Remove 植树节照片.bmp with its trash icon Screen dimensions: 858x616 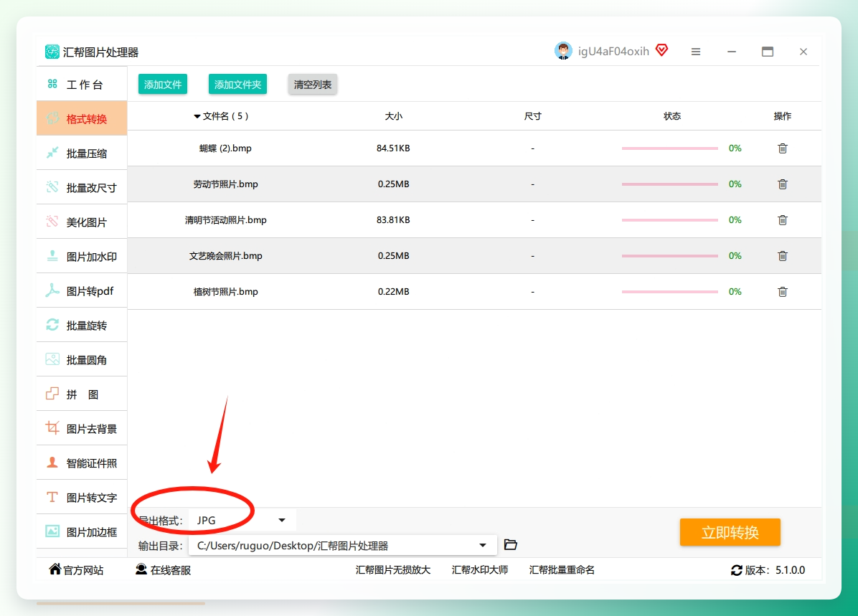point(783,292)
